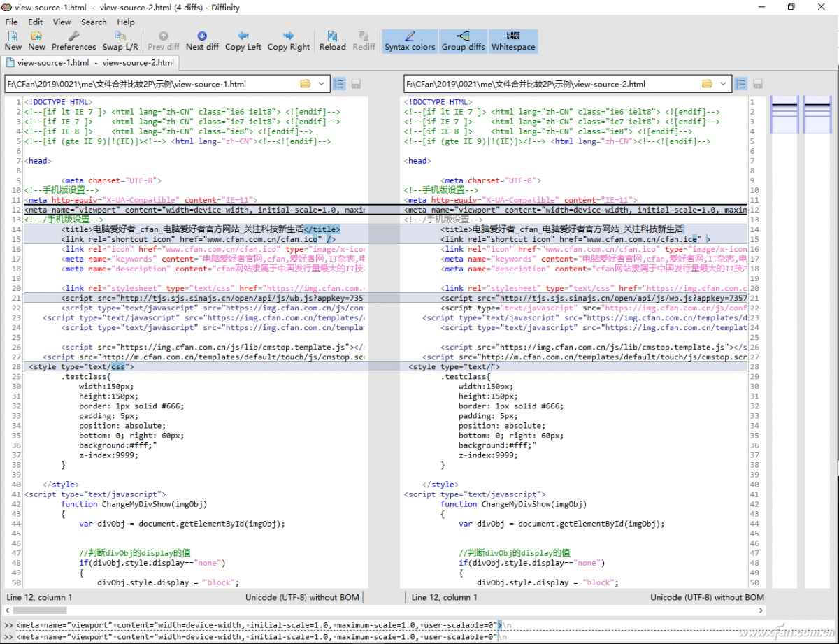Click '<head>' in the right pane
Image resolution: width=839 pixels, height=644 pixels.
[417, 161]
